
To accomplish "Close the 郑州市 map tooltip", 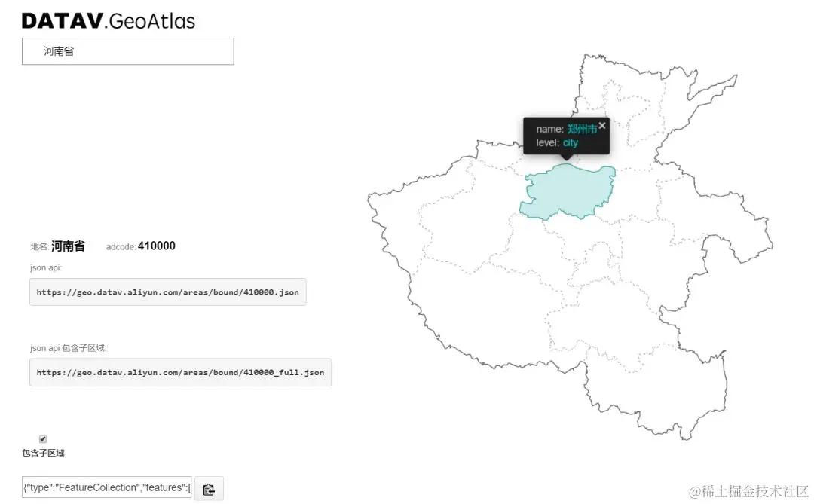I will [602, 126].
